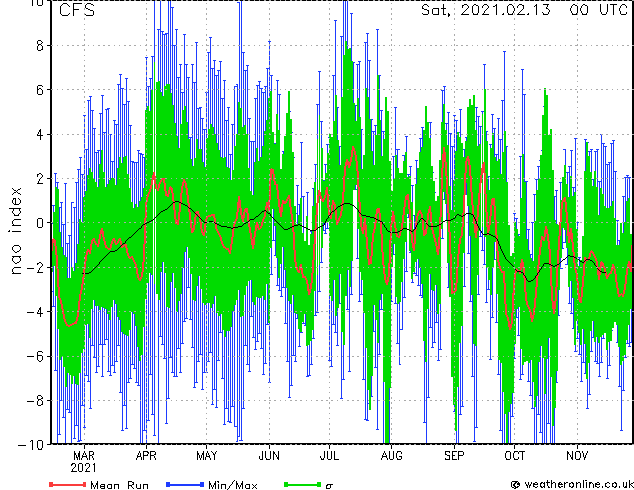
Task: Click the y-axis value -10
Action: (31, 445)
